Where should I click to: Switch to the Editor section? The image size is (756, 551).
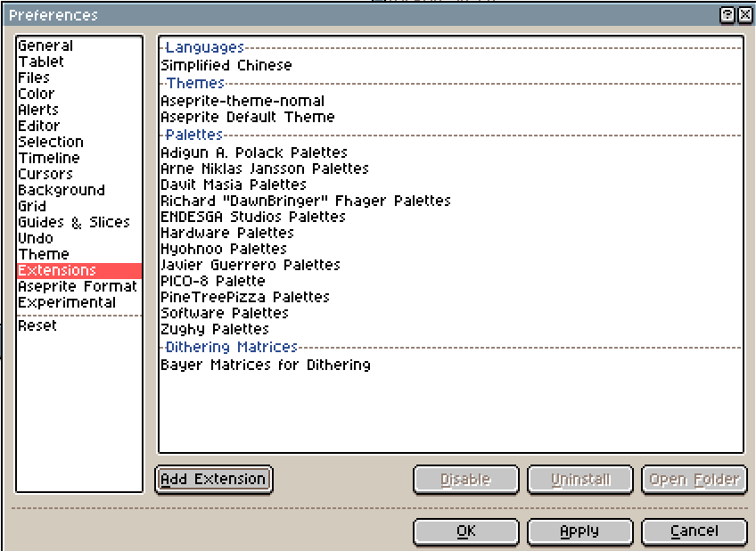[79, 126]
